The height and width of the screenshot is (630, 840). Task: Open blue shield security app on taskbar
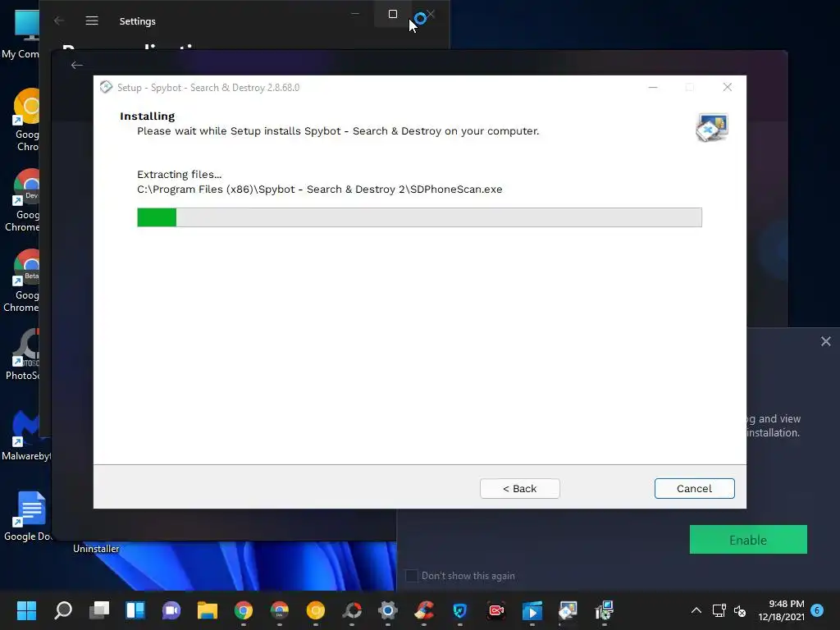tap(460, 610)
